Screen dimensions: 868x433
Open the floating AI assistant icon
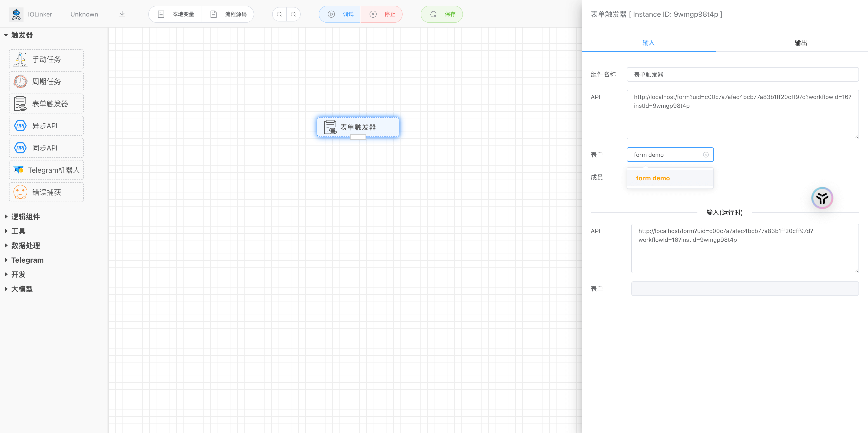click(x=822, y=198)
